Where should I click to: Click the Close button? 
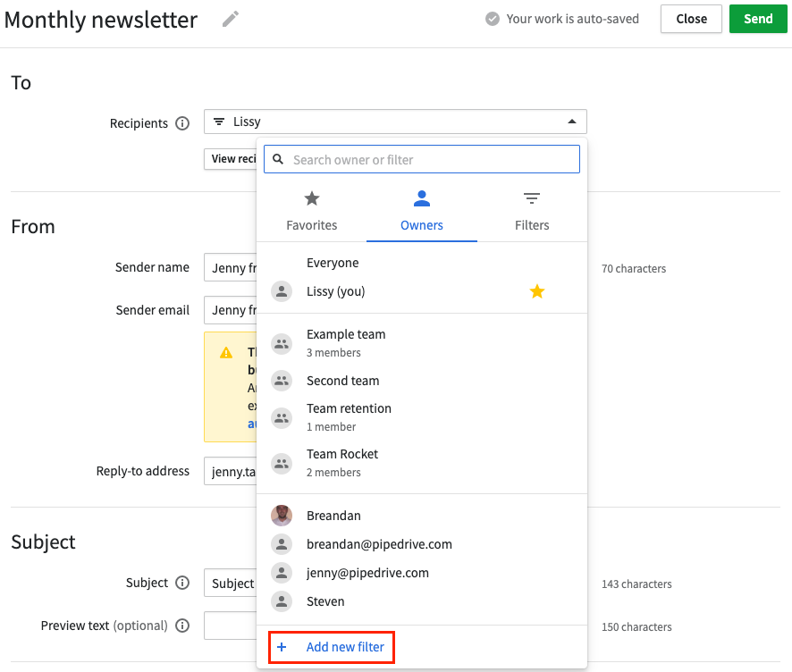(x=691, y=18)
